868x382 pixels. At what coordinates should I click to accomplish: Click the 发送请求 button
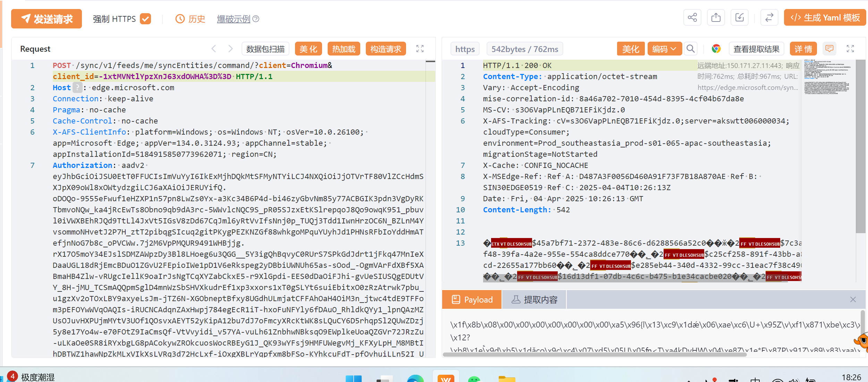[x=47, y=19]
